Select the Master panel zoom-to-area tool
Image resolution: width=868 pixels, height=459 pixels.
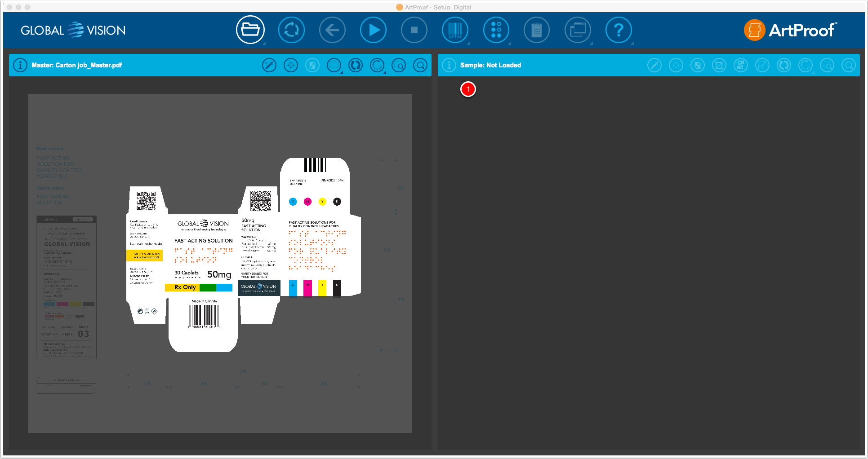(x=399, y=65)
